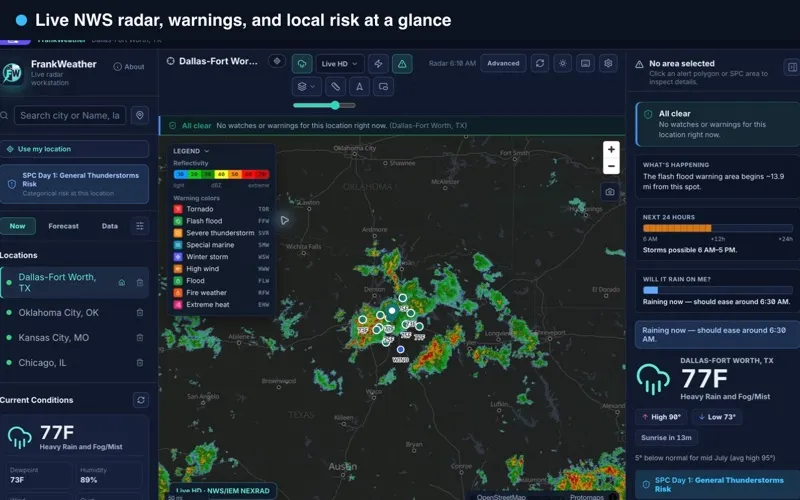Click Flash flood legend entry
Viewport: 800px width, 500px height.
(221, 221)
